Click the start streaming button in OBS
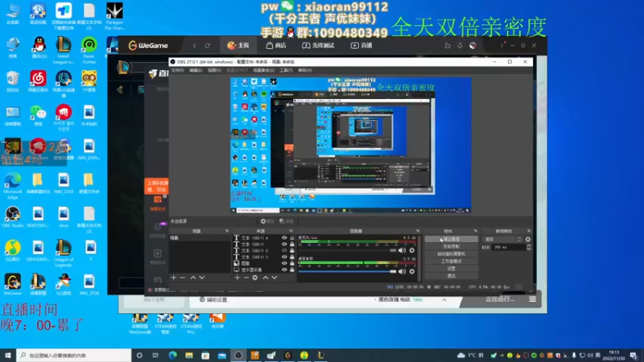 [452, 239]
